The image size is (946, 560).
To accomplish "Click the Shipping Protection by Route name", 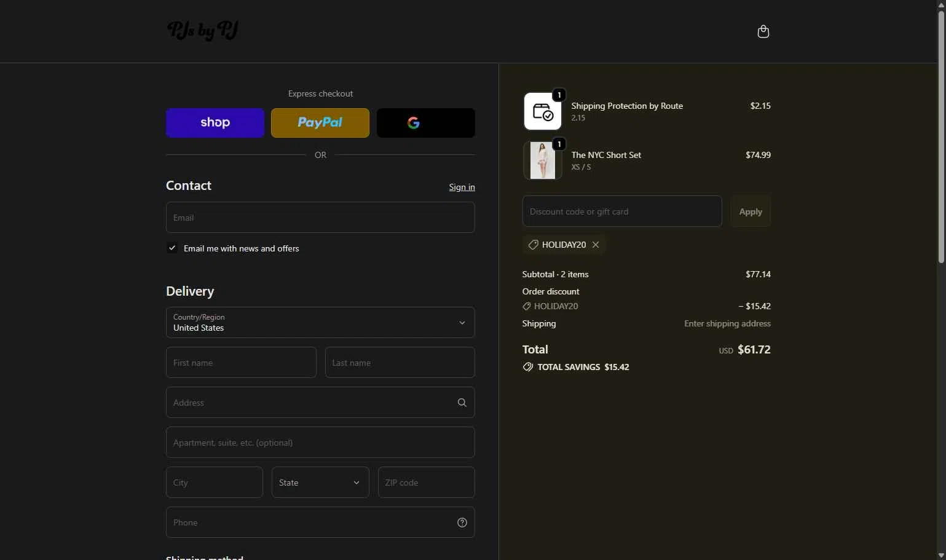I will pyautogui.click(x=627, y=106).
